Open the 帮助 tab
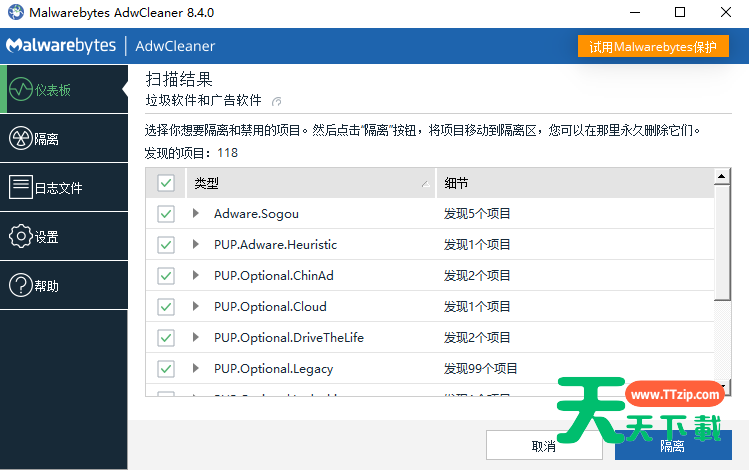749x470 pixels. [64, 285]
